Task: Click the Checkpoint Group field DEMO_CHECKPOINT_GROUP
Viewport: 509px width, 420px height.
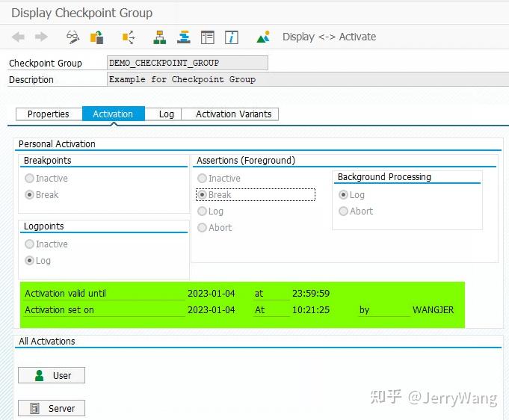Action: pos(188,63)
